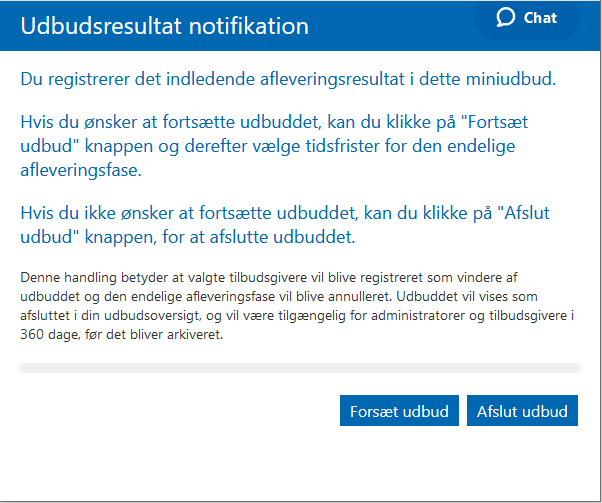Click the word "miniudbud" in first line

[x=508, y=79]
